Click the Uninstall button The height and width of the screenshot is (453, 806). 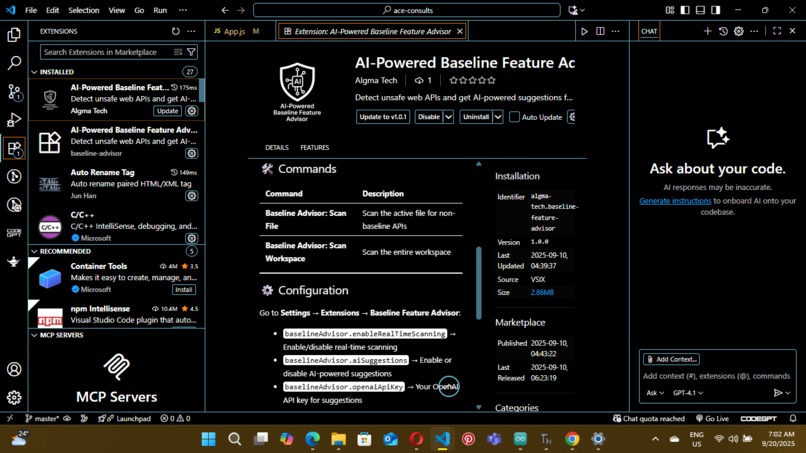tap(476, 117)
